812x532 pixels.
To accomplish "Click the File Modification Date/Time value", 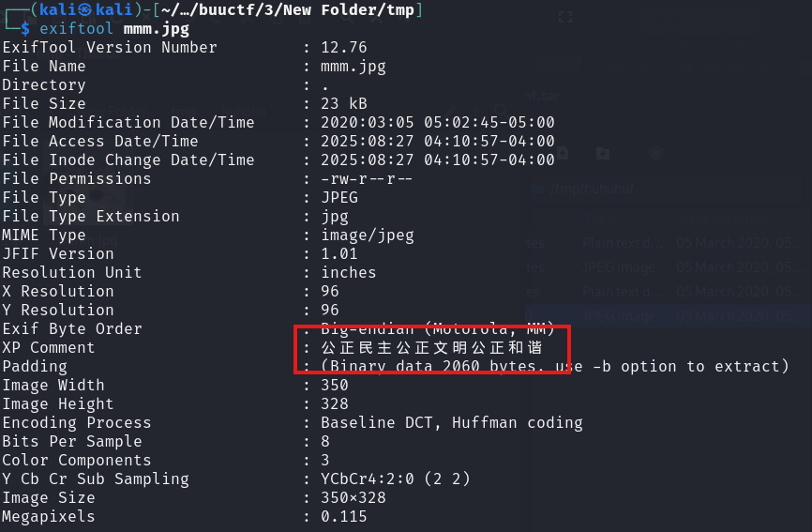I will pyautogui.click(x=438, y=123).
